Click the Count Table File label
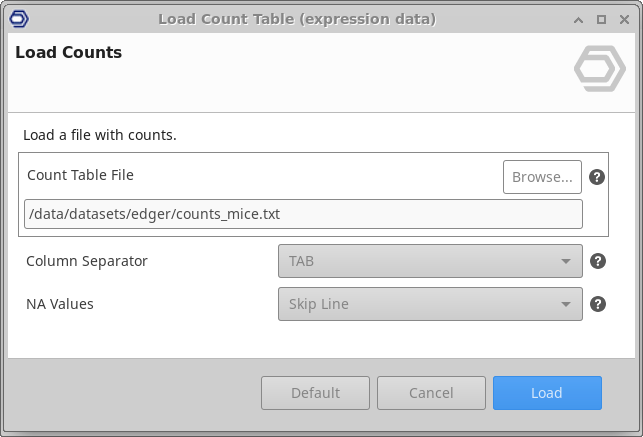This screenshot has width=643, height=437. coord(80,175)
